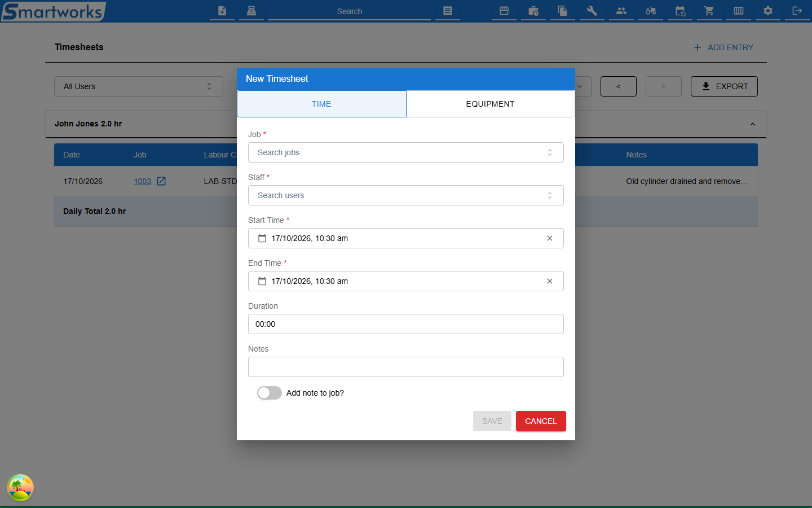Screen dimensions: 812x508
Task: Switch to the EQUIPMENT tab
Action: 491,104
